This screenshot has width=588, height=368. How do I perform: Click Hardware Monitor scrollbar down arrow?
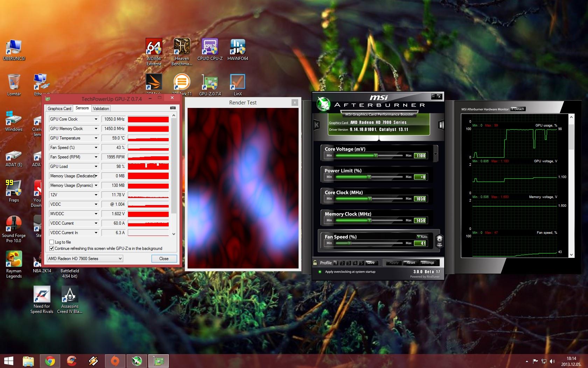[x=571, y=255]
